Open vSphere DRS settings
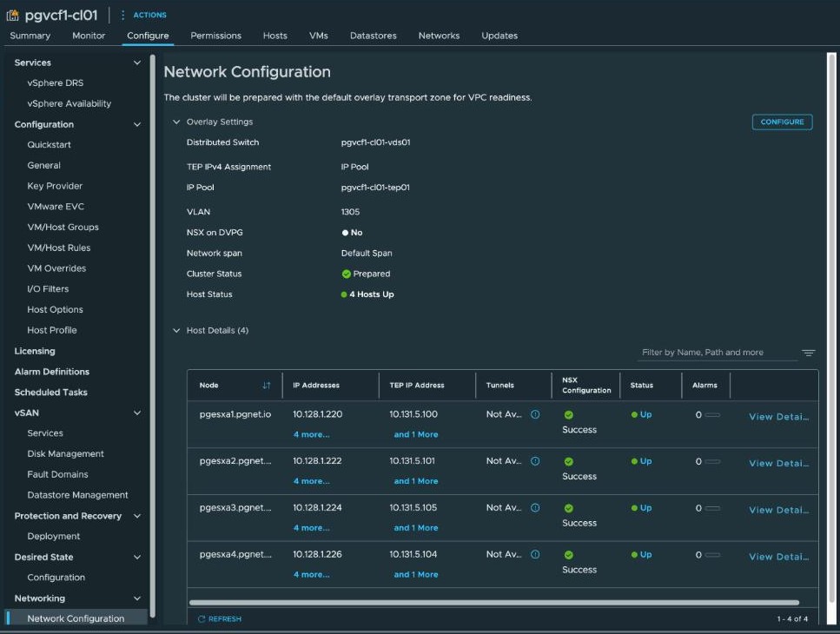This screenshot has width=840, height=634. (56, 83)
